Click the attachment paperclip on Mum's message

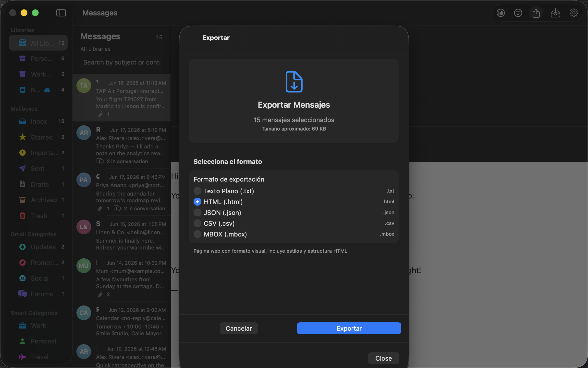100,294
